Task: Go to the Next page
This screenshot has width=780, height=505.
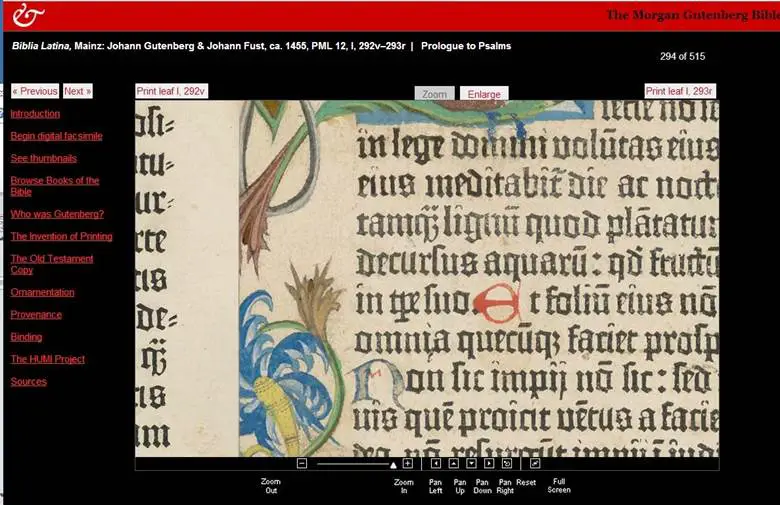Action: (78, 91)
